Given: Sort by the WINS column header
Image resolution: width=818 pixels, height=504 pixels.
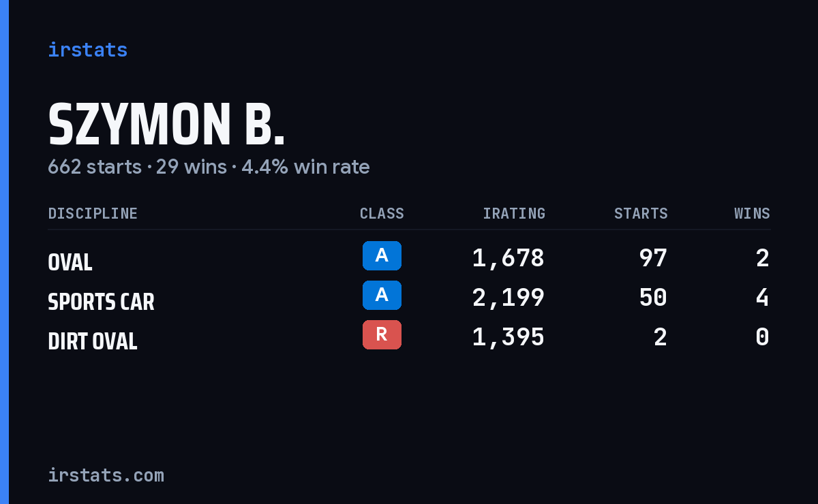Looking at the screenshot, I should 752,213.
